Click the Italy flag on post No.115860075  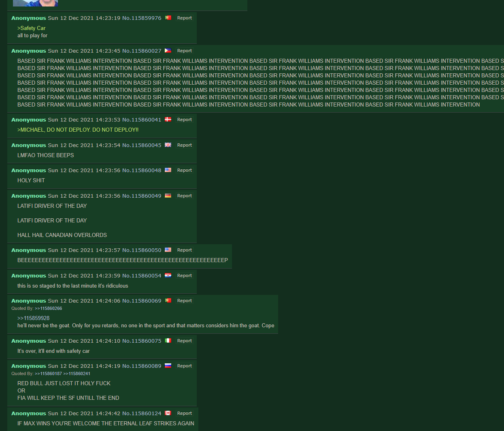click(x=168, y=341)
